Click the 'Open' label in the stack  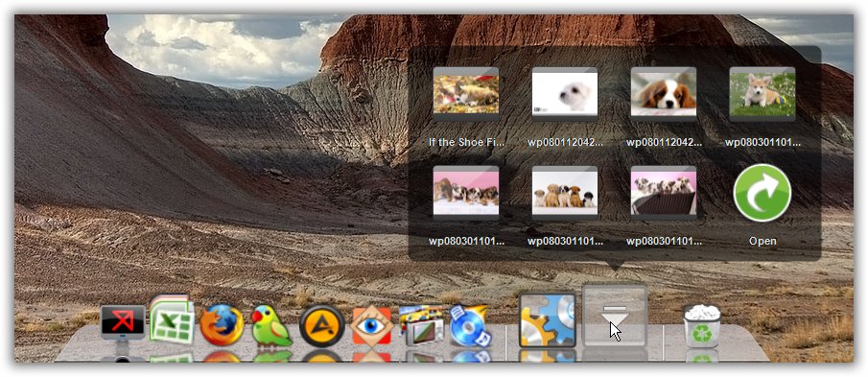point(762,242)
